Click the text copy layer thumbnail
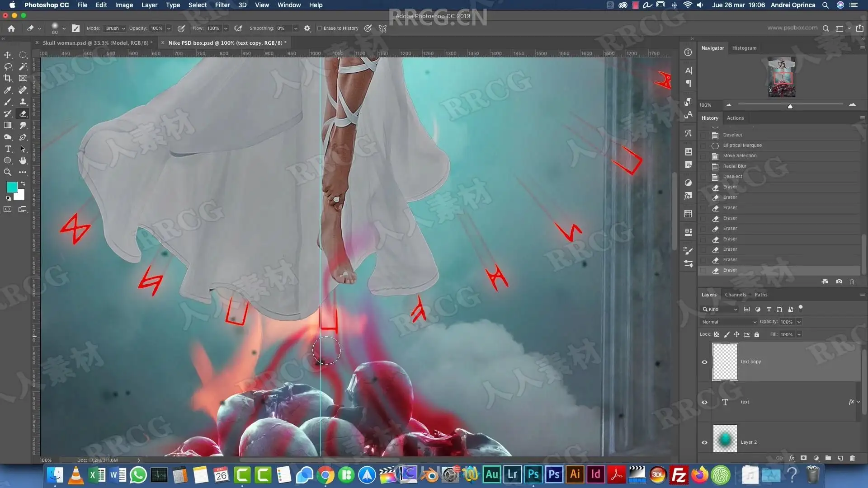 (x=725, y=362)
